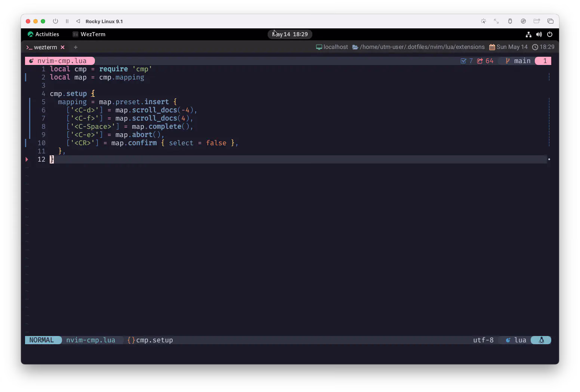Pause the VM with the pause icon
Viewport: 580px width, 392px height.
pos(67,21)
